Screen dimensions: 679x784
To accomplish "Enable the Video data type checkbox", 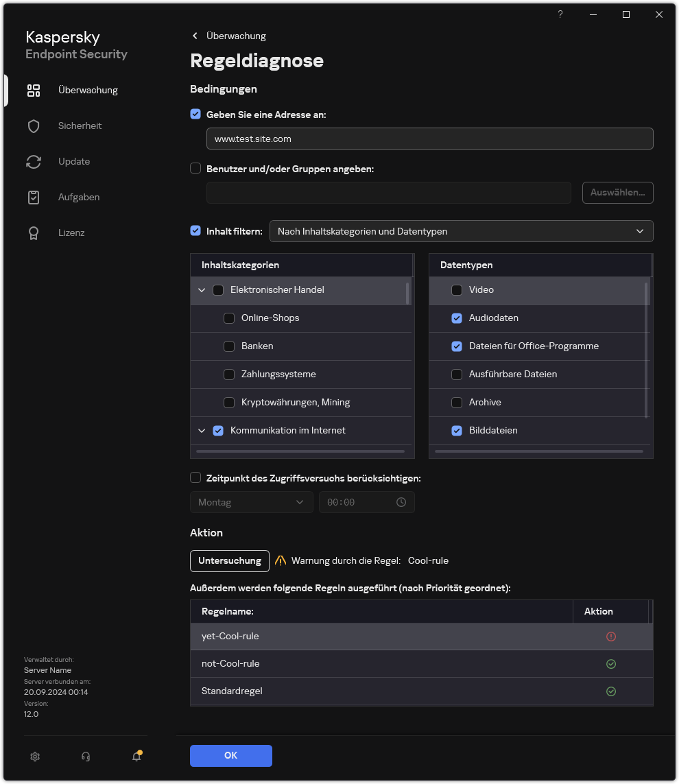I will click(457, 290).
